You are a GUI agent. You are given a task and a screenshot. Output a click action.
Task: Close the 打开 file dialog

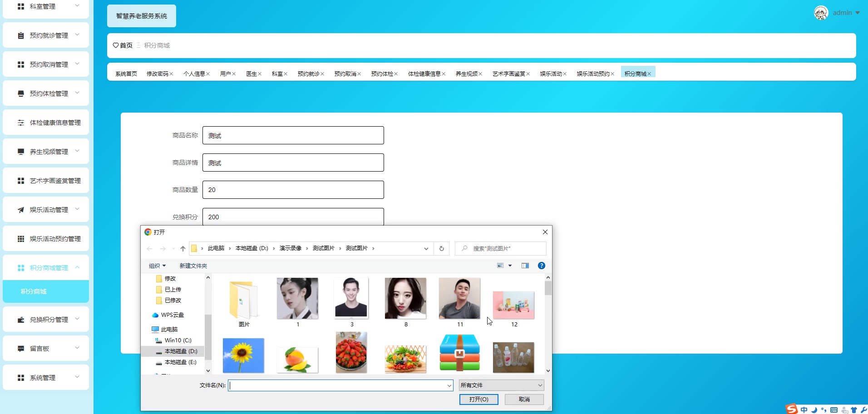tap(545, 232)
